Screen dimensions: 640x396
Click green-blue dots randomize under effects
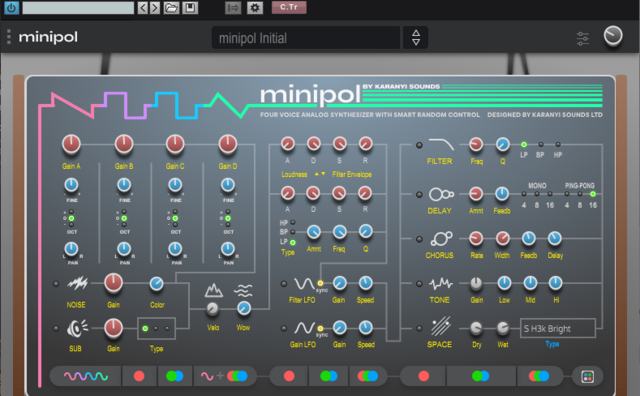480,376
